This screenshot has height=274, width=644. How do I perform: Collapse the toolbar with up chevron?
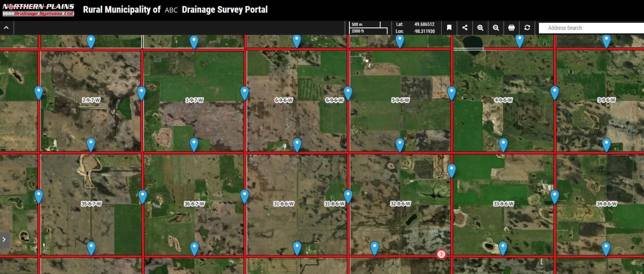pos(6,28)
